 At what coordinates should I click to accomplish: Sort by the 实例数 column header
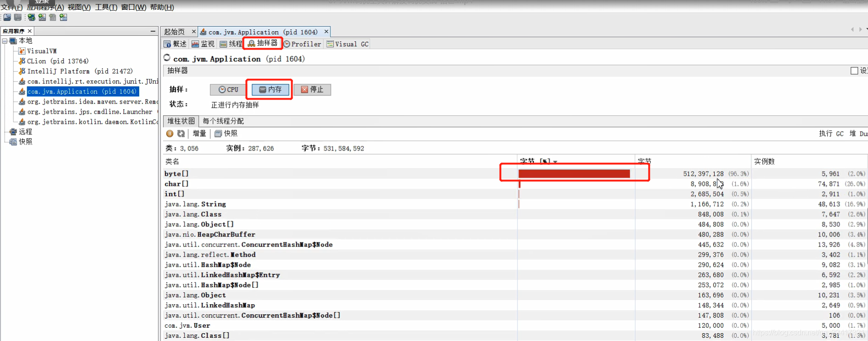click(809, 162)
